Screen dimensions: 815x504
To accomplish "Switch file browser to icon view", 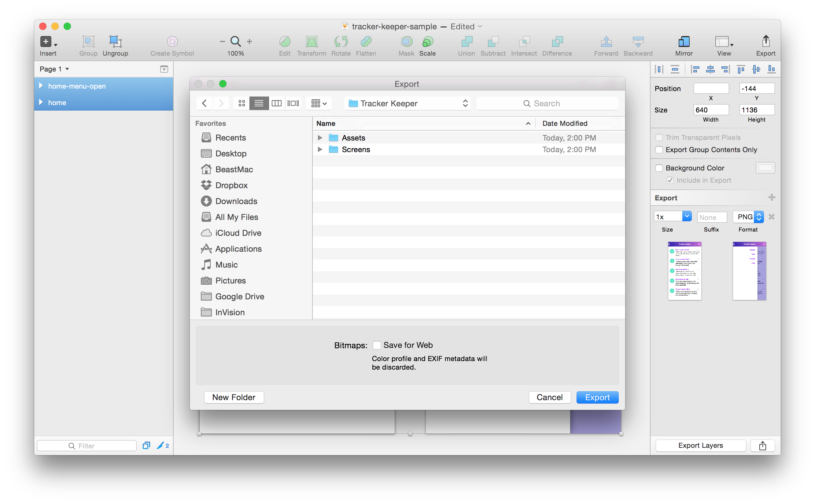I will click(x=242, y=103).
